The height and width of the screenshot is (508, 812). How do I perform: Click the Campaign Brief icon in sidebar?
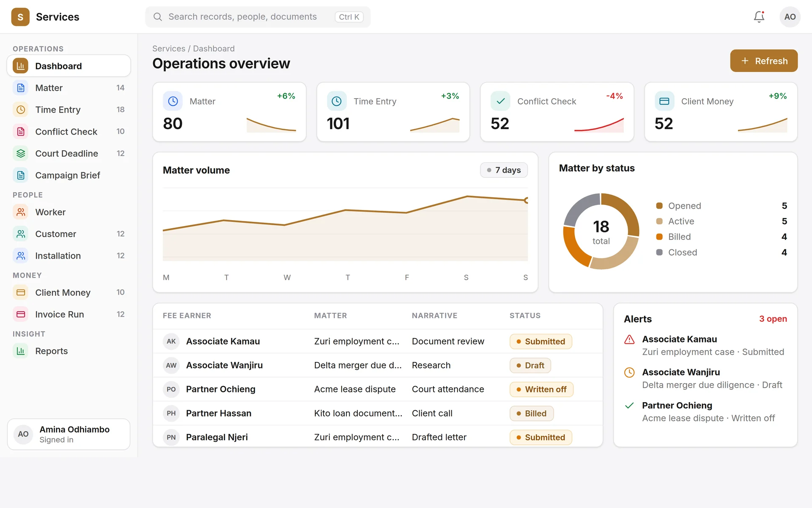point(20,175)
